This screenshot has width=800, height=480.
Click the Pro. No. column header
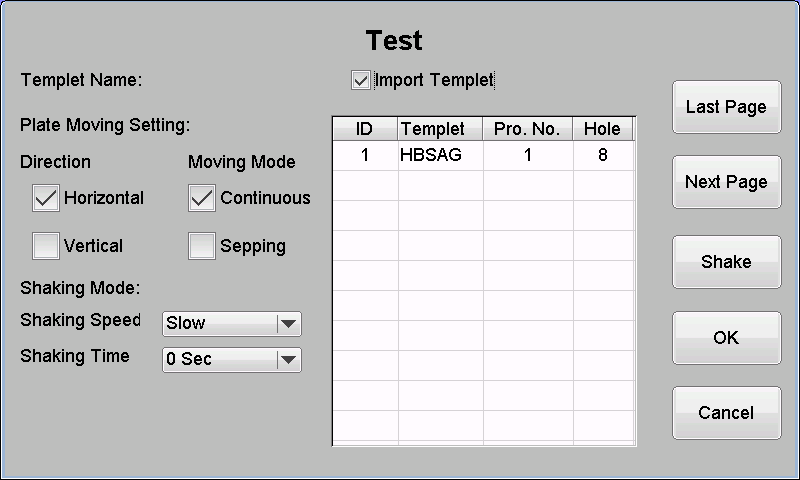click(527, 129)
